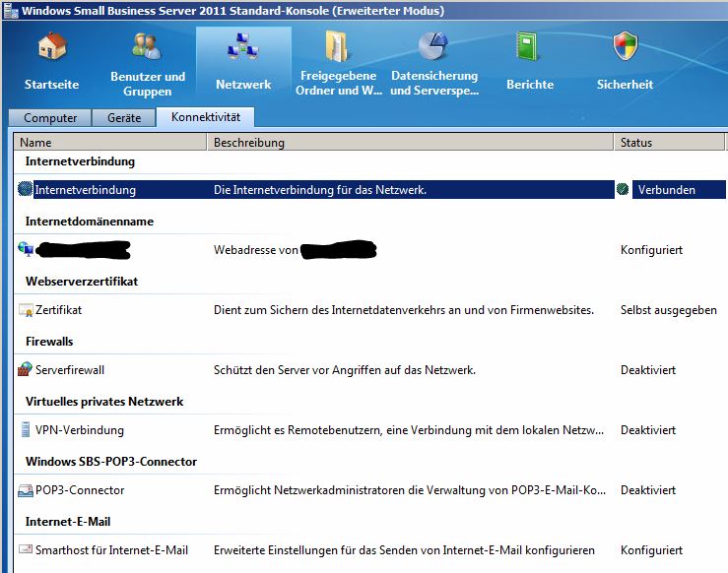
Task: Click the Smarthost envelope icon
Action: 26,548
